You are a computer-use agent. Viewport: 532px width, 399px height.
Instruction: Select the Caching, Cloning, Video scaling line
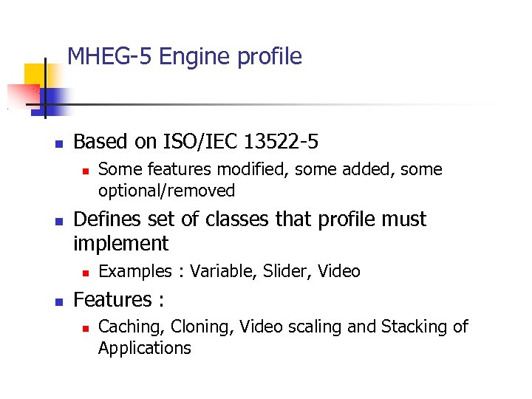283,327
